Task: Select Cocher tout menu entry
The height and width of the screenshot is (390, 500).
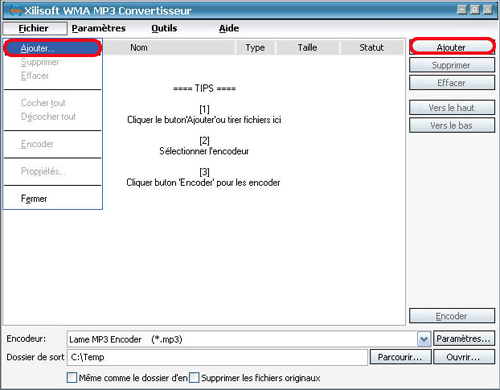Action: click(x=52, y=103)
